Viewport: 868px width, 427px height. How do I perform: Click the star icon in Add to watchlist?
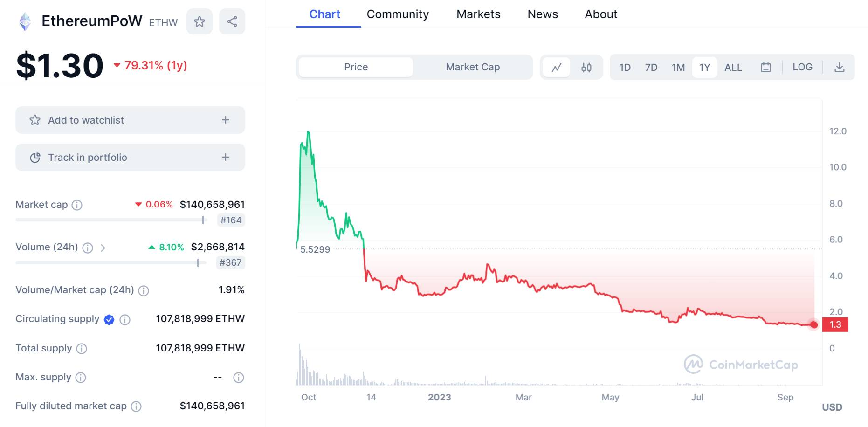35,120
